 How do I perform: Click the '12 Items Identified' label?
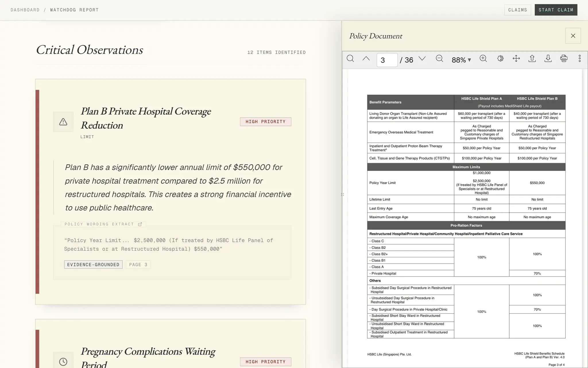pos(276,52)
